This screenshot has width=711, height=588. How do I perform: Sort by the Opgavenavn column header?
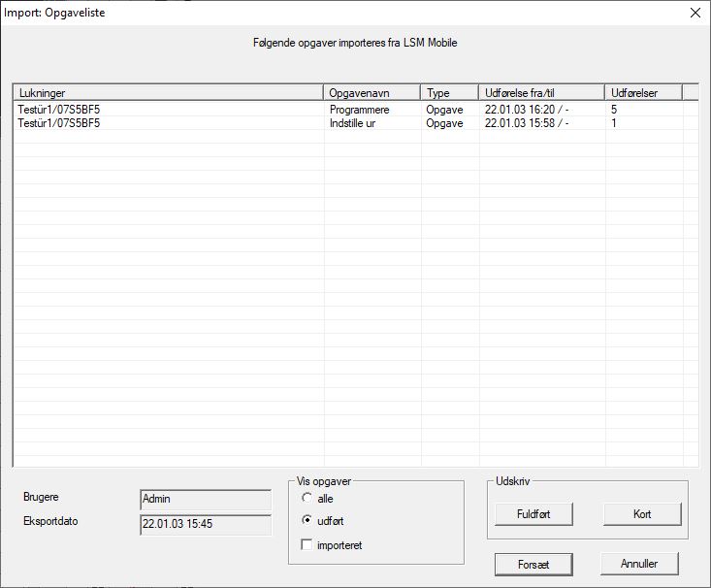(x=372, y=93)
